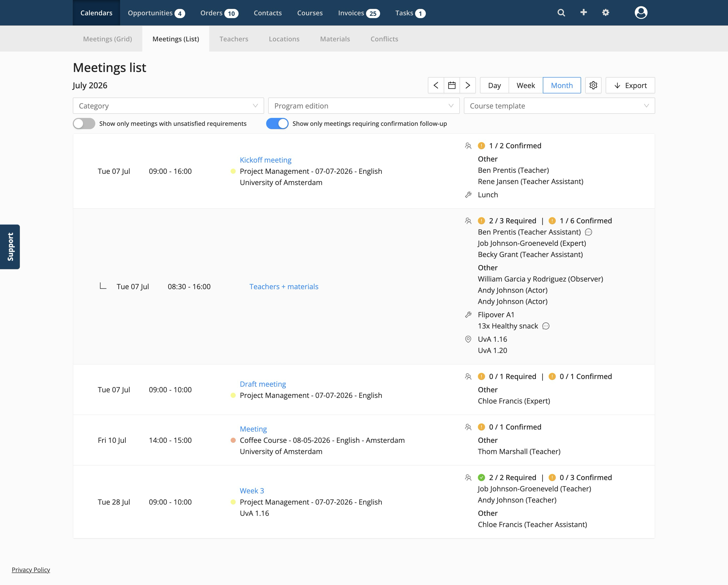Image resolution: width=728 pixels, height=585 pixels.
Task: Open list view settings gear
Action: 593,85
